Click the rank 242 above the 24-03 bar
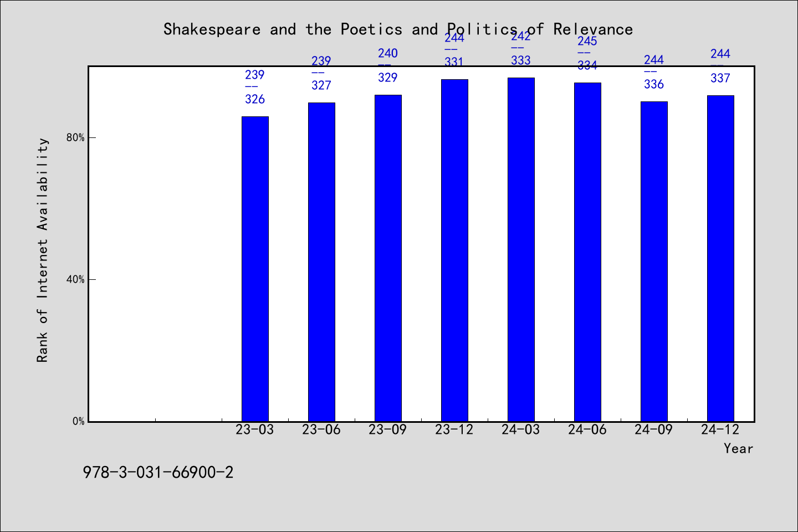The width and height of the screenshot is (798, 532). tap(521, 36)
